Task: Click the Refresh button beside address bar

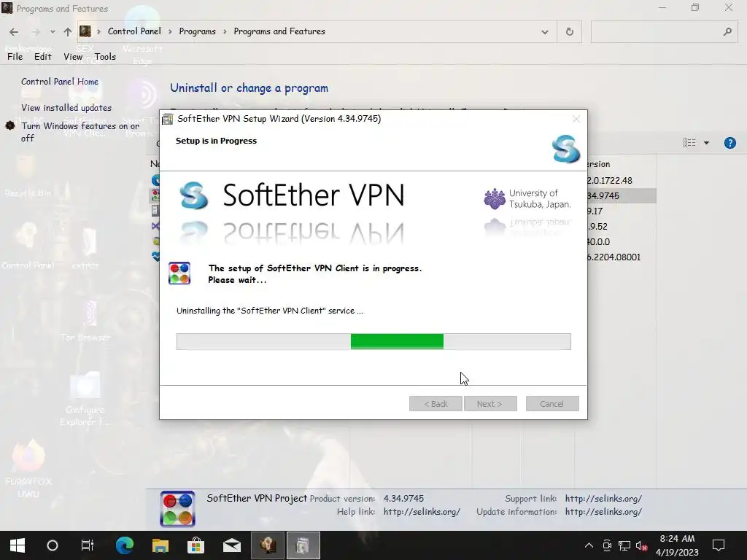Action: 569,32
